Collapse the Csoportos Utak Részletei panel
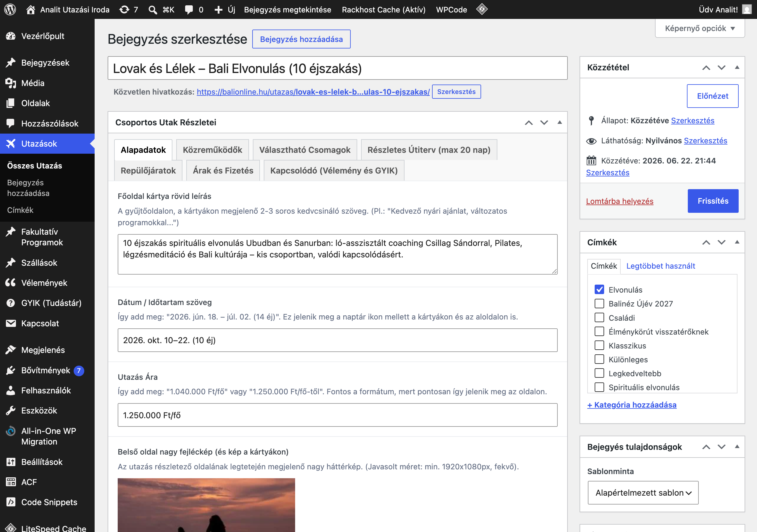 (559, 122)
